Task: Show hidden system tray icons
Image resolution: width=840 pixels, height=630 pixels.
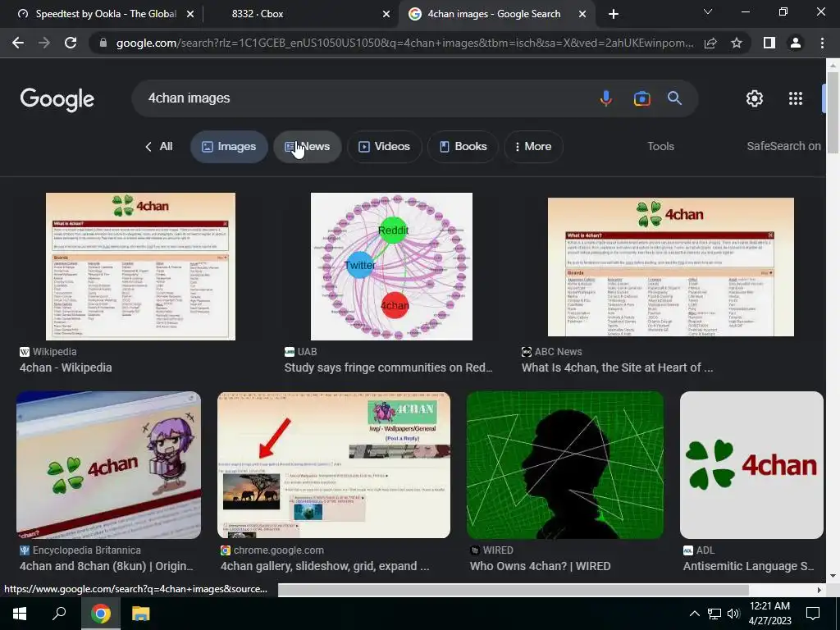Action: (694, 614)
